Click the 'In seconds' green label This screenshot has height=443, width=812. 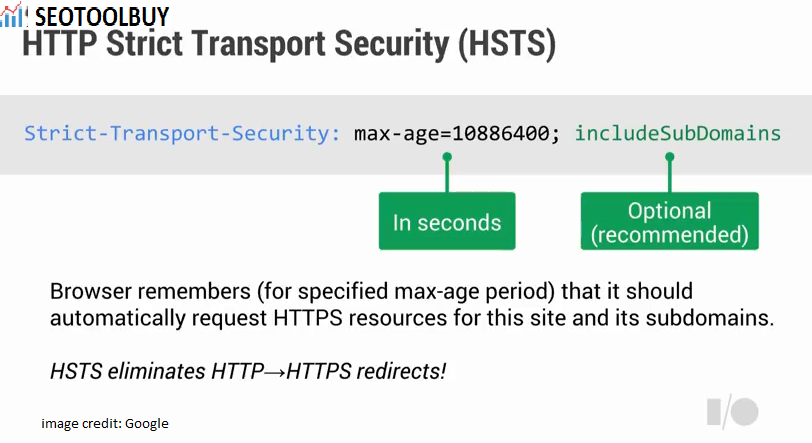(447, 221)
